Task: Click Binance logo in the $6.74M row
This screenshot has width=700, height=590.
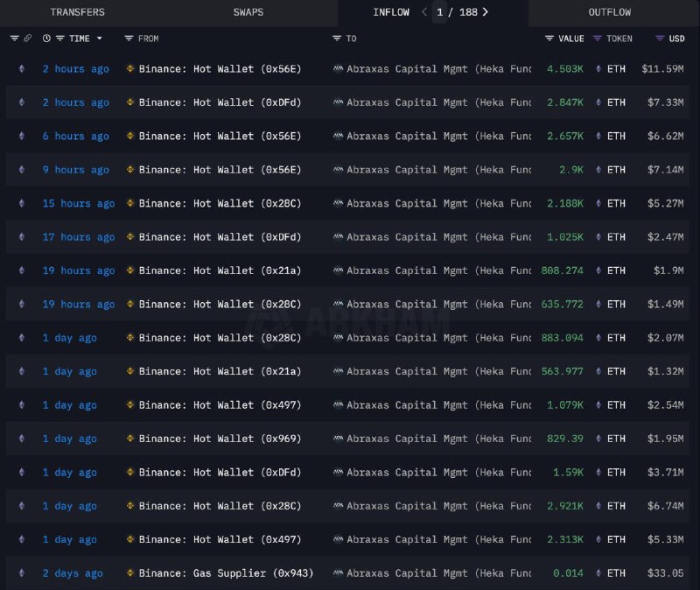Action: tap(130, 506)
